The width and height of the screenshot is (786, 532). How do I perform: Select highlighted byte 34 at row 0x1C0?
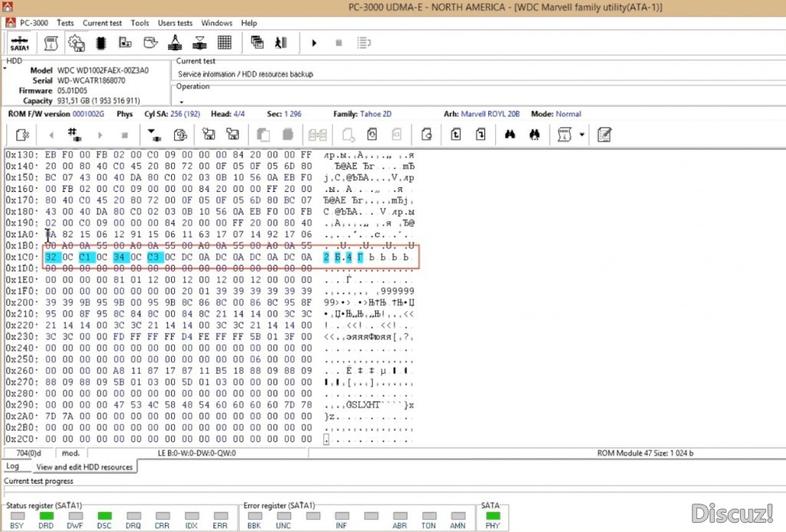tap(120, 257)
